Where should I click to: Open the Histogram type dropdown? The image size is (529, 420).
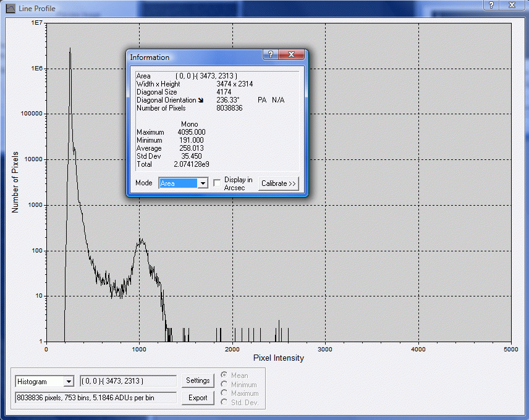click(69, 382)
